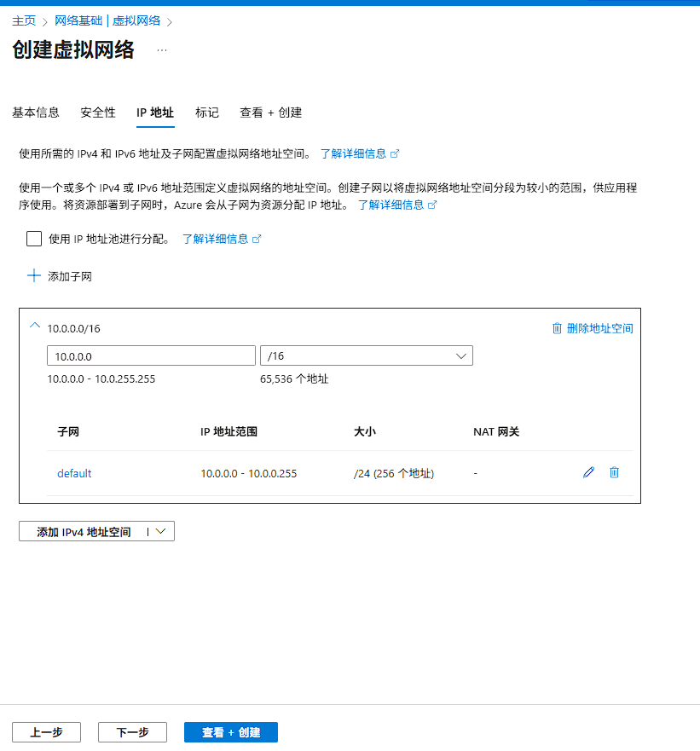The height and width of the screenshot is (751, 700).
Task: Navigate to 主页 via the breadcrumb
Action: 24,20
